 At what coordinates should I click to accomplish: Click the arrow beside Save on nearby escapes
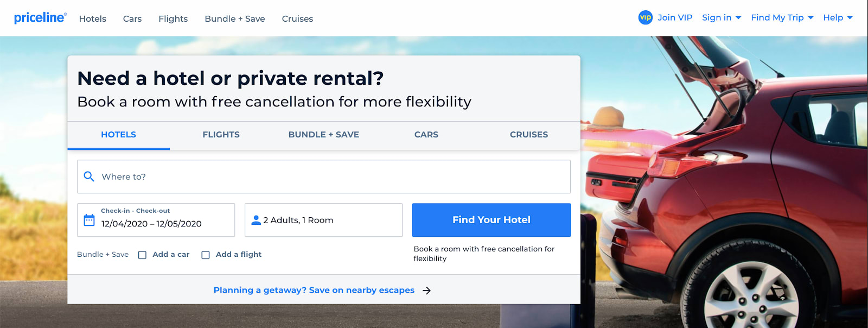[x=426, y=290]
